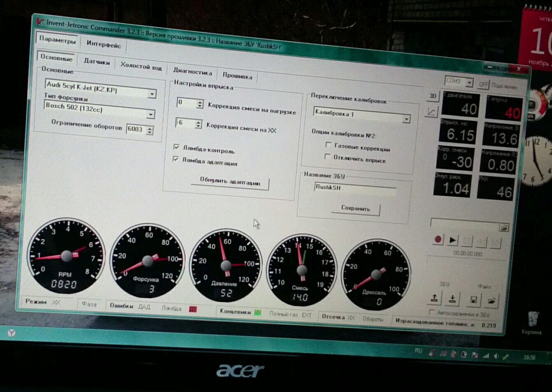The width and height of the screenshot is (552, 392).
Task: Click Обнулить адаптацию button
Action: (230, 182)
